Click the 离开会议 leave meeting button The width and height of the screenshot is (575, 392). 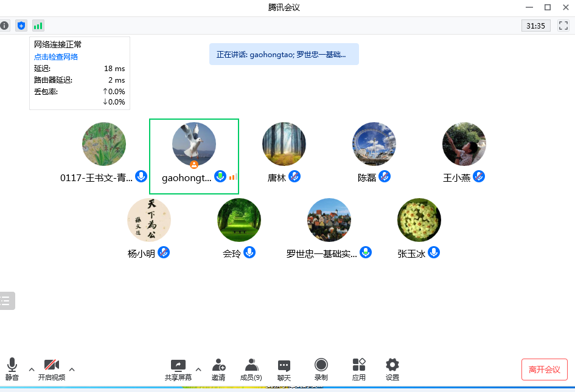click(x=544, y=370)
